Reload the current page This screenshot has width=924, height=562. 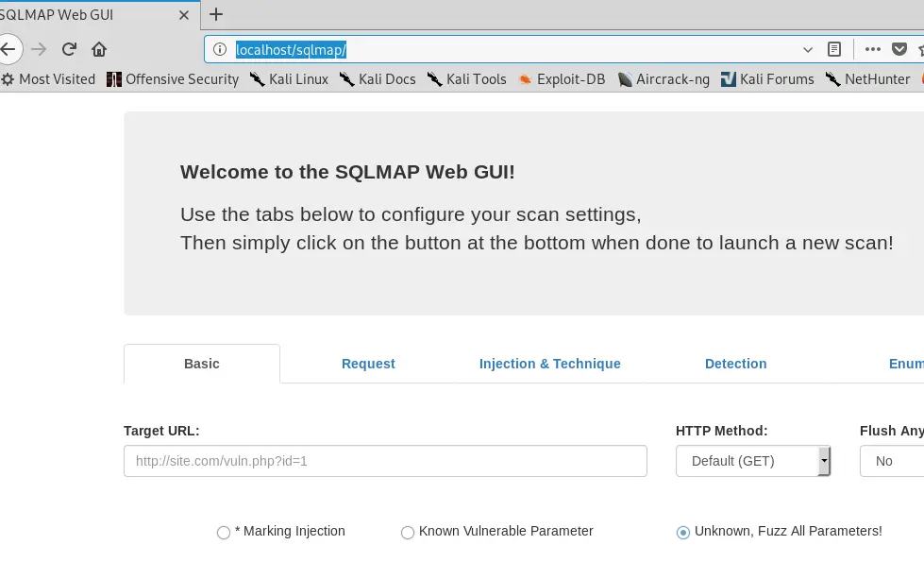69,49
